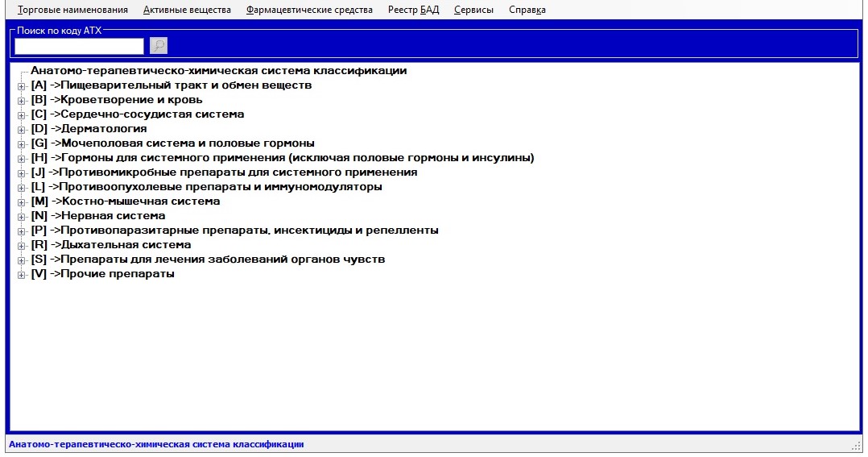The image size is (868, 457).
Task: Expand the [N] Нервная система node
Action: (x=21, y=216)
